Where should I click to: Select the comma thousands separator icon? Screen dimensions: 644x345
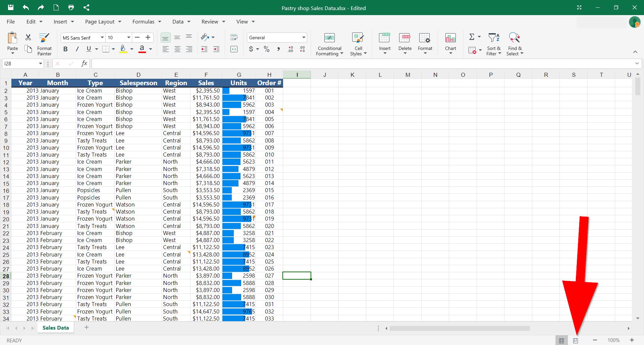[279, 49]
